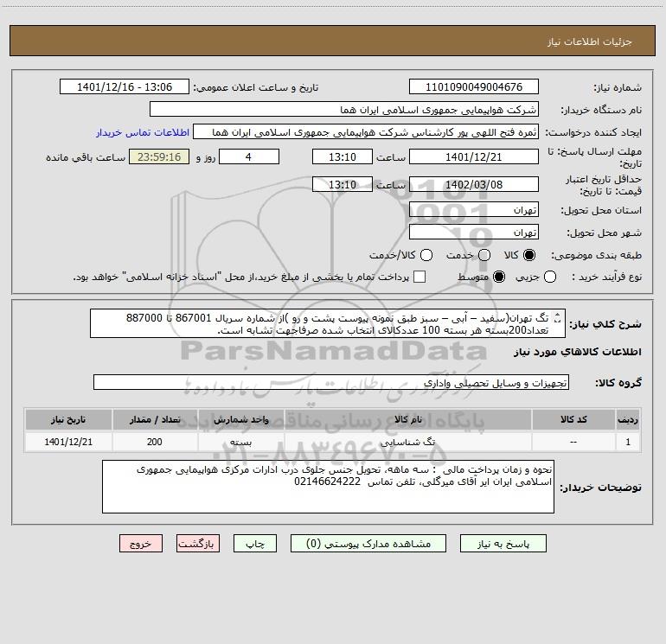Click the خروج exit button

pyautogui.click(x=141, y=544)
